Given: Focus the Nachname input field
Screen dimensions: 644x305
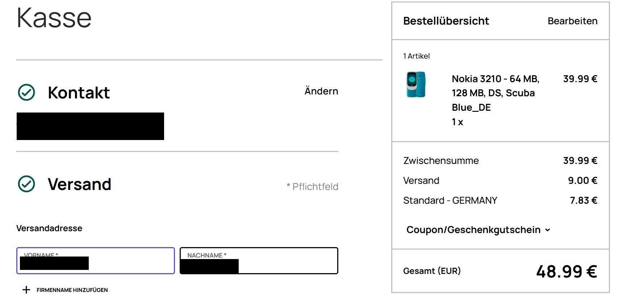Looking at the screenshot, I should pyautogui.click(x=286, y=264).
